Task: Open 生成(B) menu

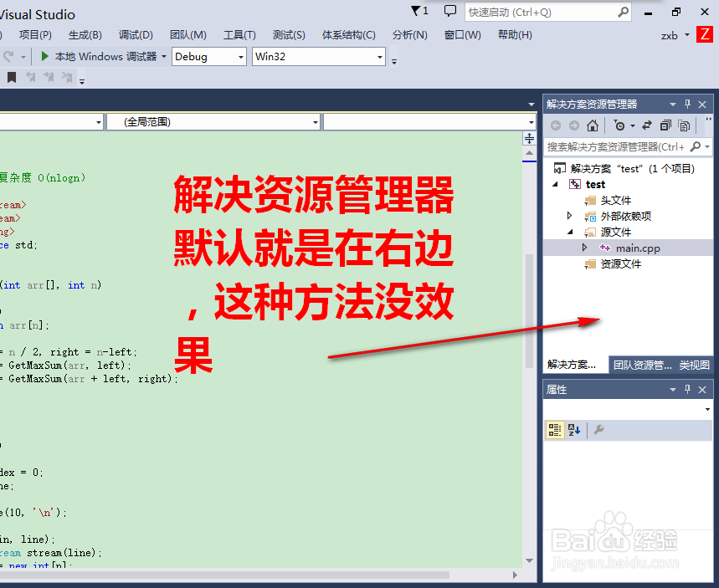Action: (x=85, y=35)
